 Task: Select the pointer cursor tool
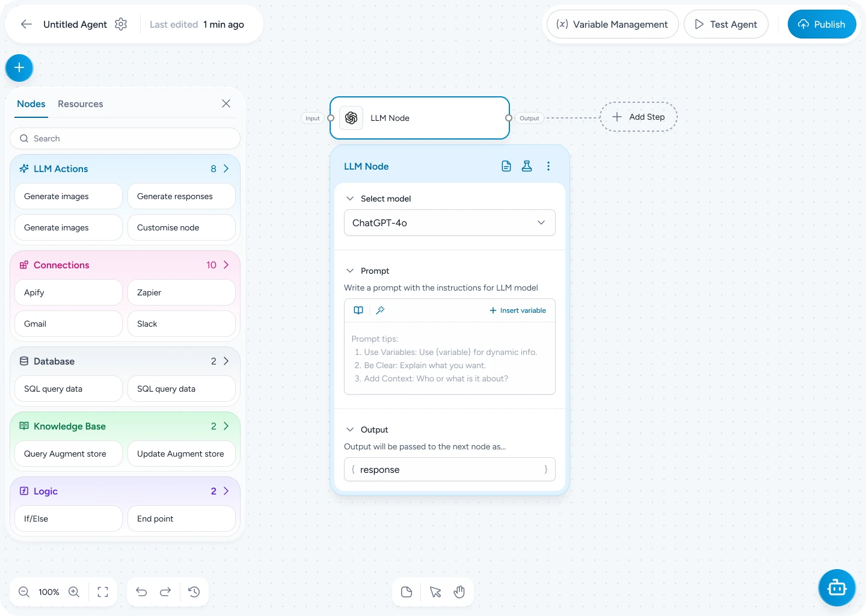(x=435, y=592)
